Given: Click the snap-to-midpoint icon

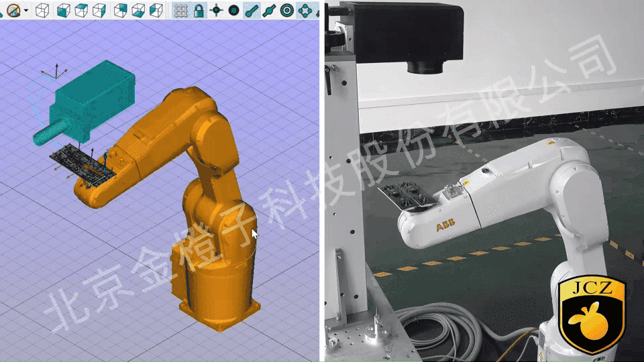Looking at the screenshot, I should pos(269,10).
